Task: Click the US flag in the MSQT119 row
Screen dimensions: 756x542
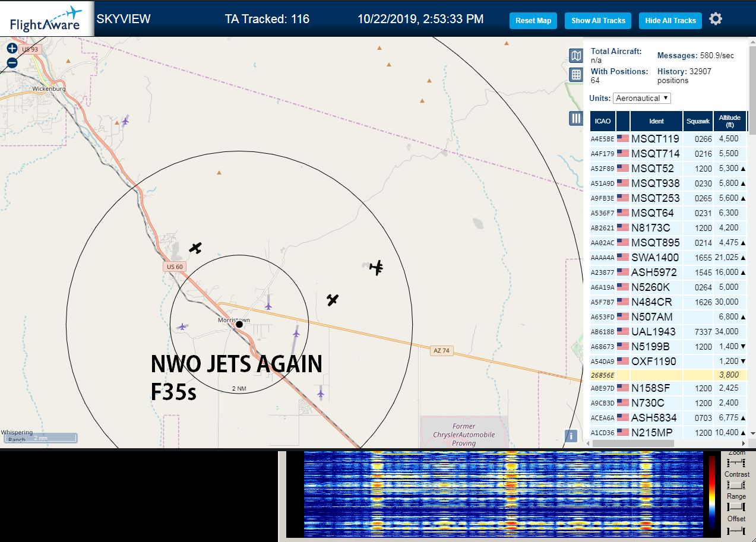Action: pyautogui.click(x=623, y=139)
